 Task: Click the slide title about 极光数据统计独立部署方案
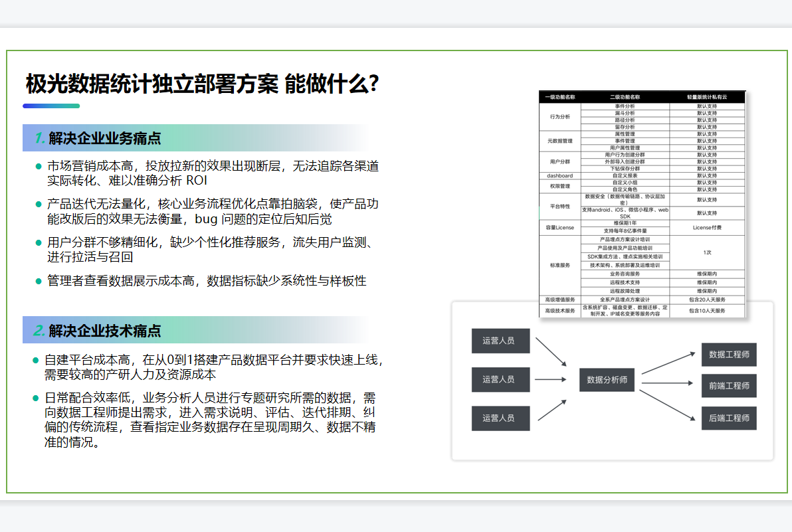point(202,84)
